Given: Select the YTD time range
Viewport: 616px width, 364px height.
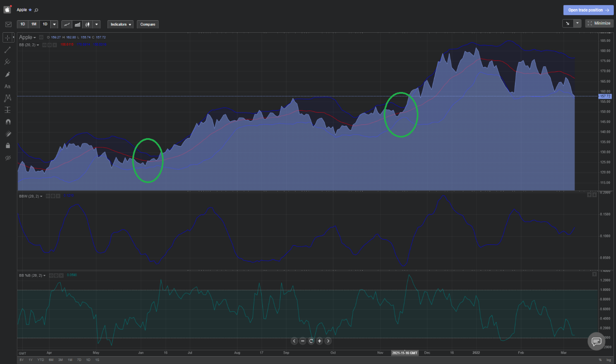Looking at the screenshot, I should pyautogui.click(x=40, y=360).
